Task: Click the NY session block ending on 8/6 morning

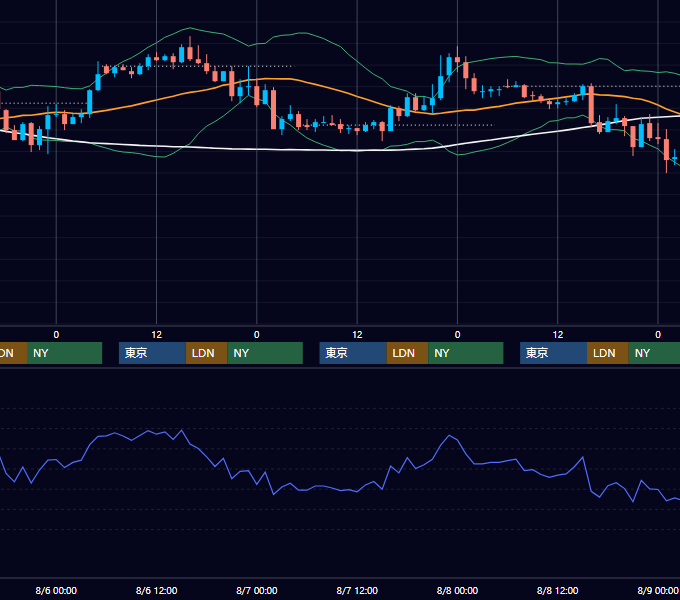Action: click(64, 353)
